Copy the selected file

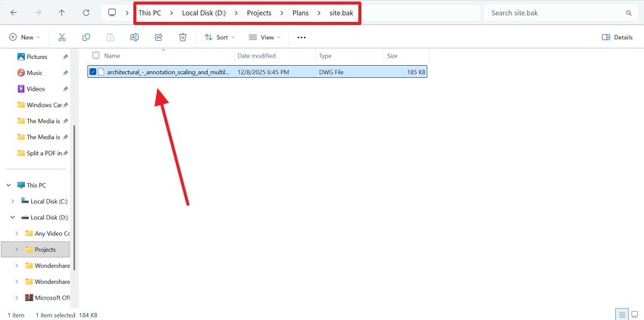pyautogui.click(x=86, y=37)
